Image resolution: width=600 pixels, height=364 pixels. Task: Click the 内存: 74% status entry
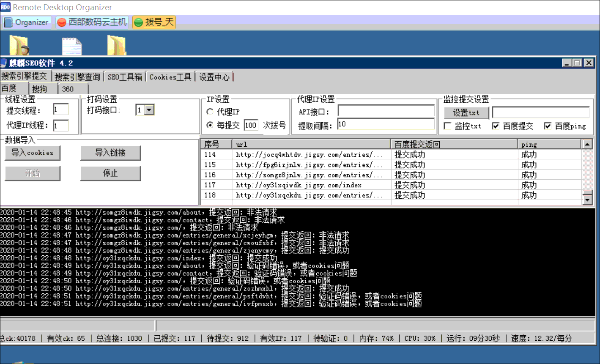376,339
